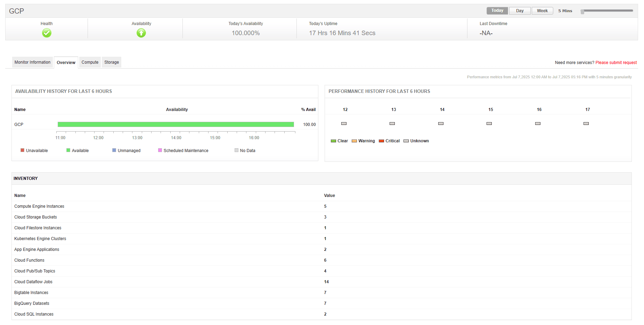
Task: Click the green Clear legend icon
Action: coord(333,141)
